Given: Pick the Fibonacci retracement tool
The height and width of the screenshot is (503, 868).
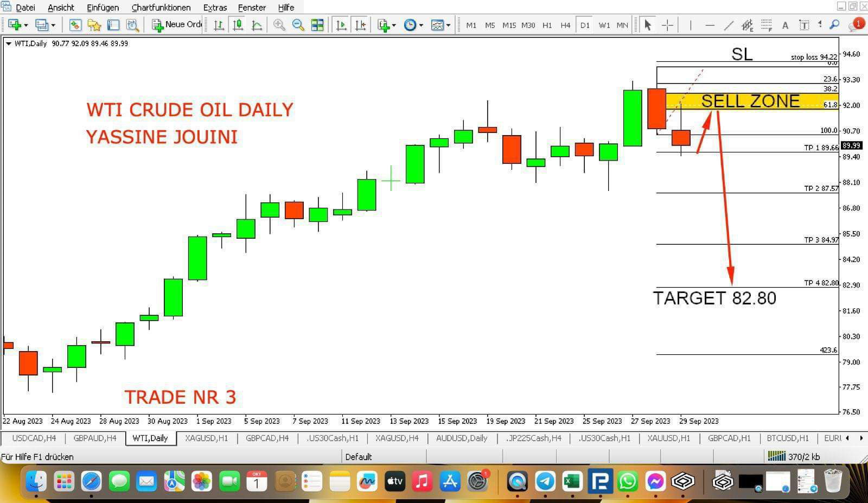Looking at the screenshot, I should (766, 25).
